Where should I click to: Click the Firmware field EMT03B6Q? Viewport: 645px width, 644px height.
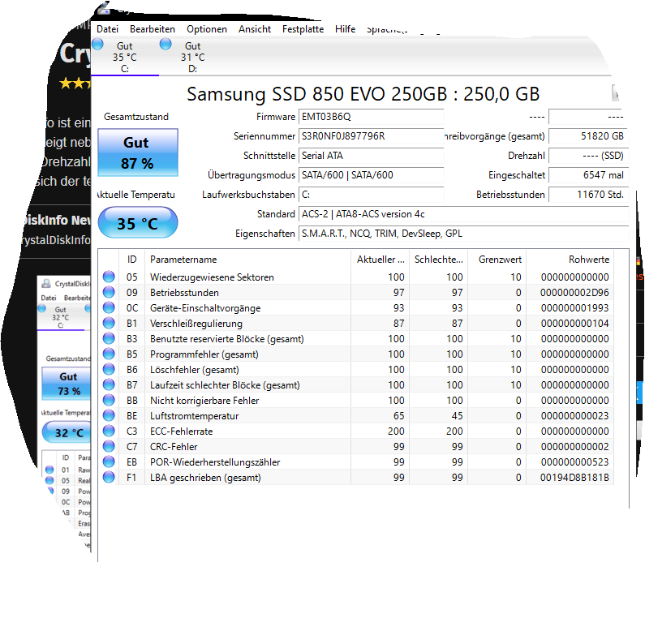(371, 117)
